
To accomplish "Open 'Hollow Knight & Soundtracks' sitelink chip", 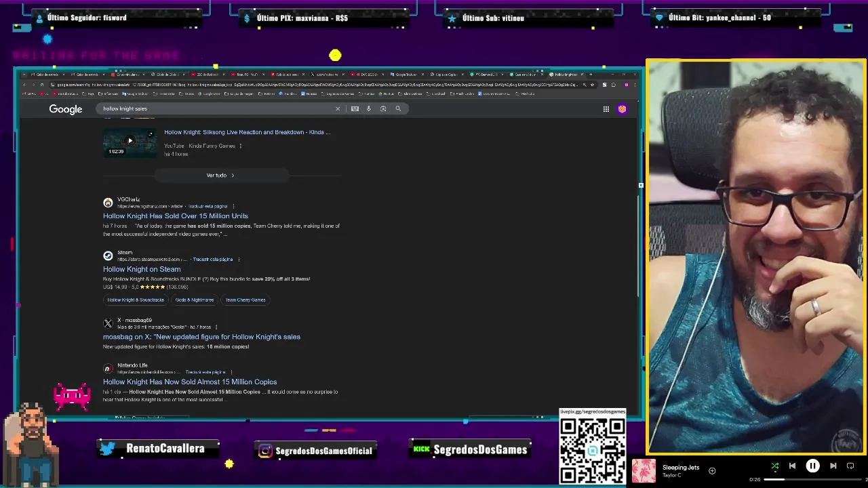I will pos(136,300).
